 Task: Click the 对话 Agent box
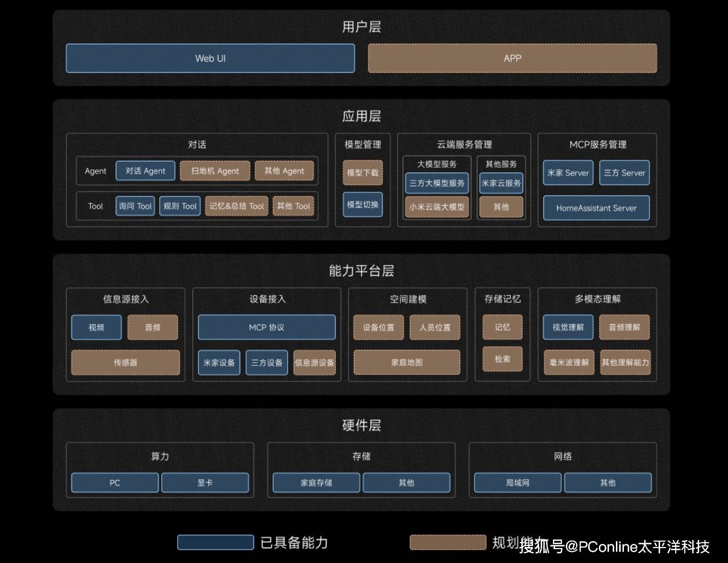pos(145,171)
